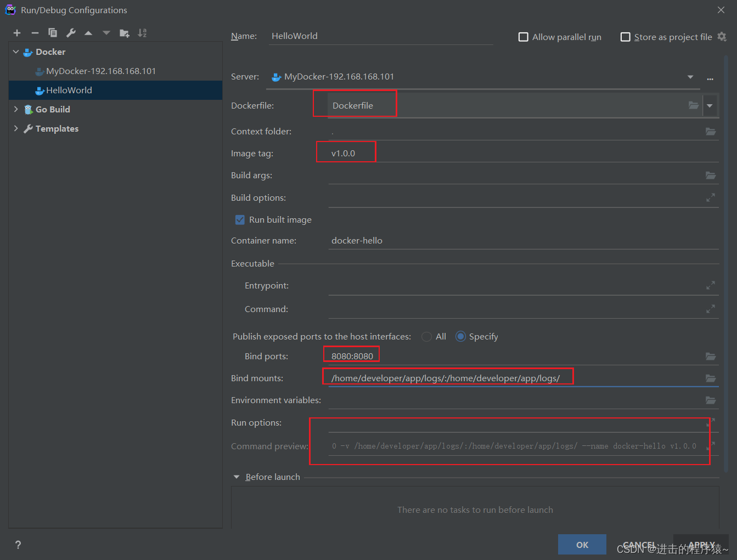Edit the Name field HelloWorld

pos(381,36)
